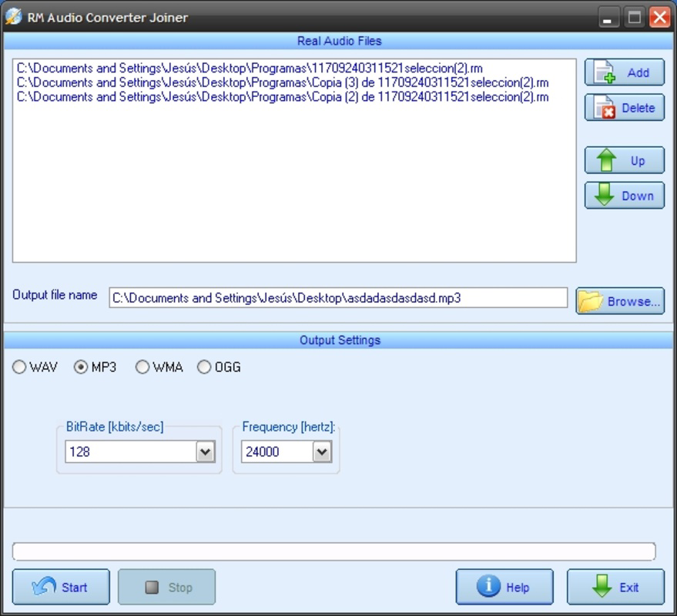
Task: Close the RM Audio Converter window
Action: pos(660,18)
